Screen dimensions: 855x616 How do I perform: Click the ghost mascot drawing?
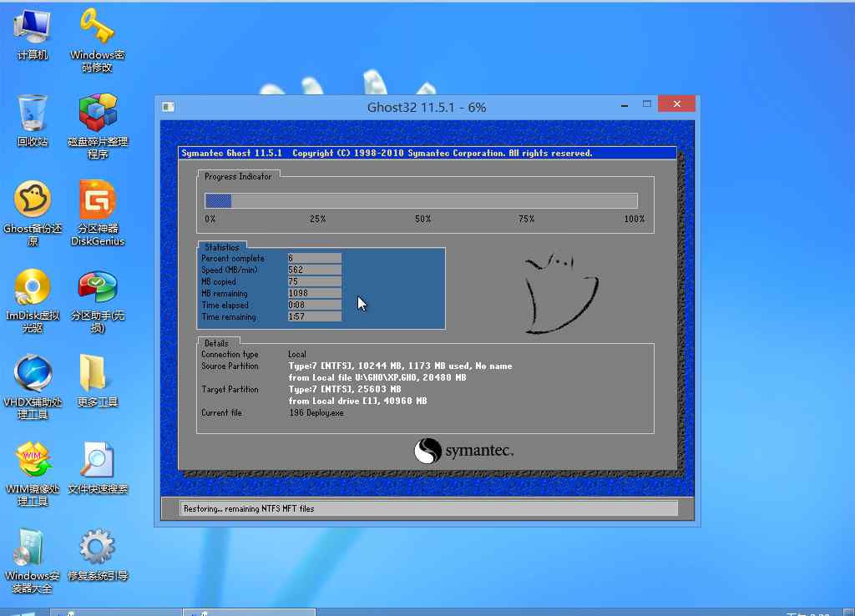tap(560, 293)
